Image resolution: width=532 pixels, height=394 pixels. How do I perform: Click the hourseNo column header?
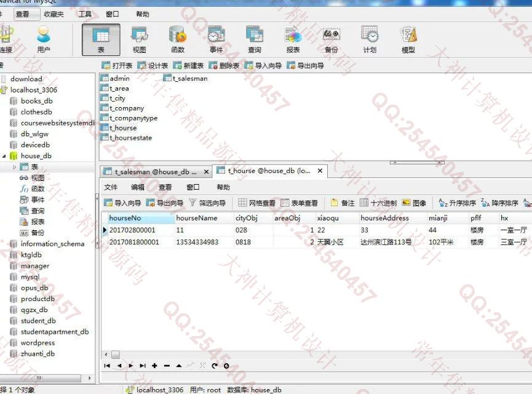[x=140, y=218]
